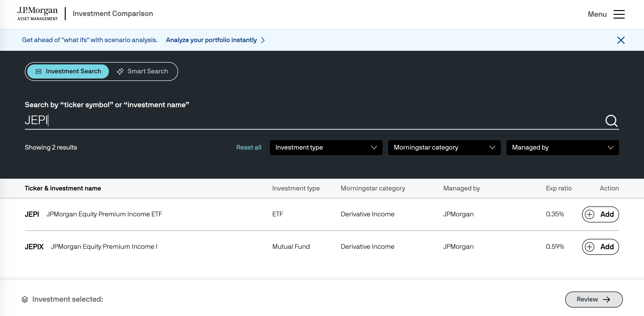
Task: Click the Ticker & investment name column header
Action: (x=63, y=188)
